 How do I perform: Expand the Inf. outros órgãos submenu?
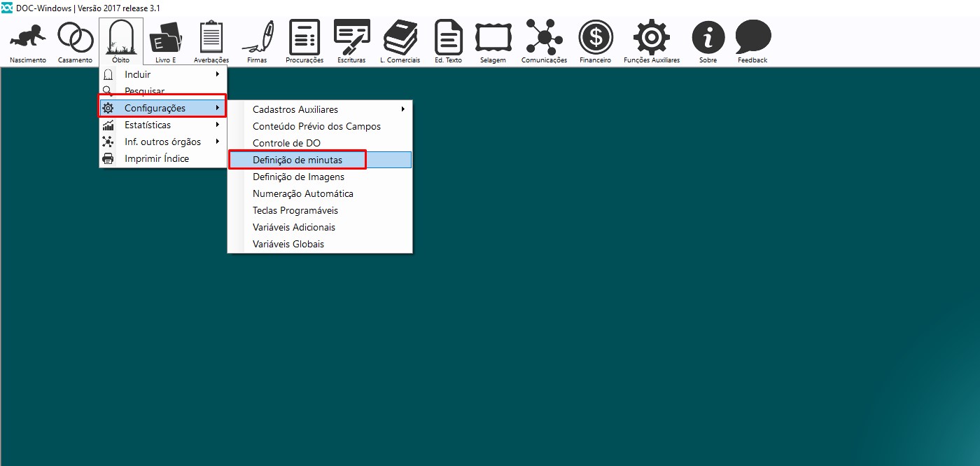(x=162, y=142)
